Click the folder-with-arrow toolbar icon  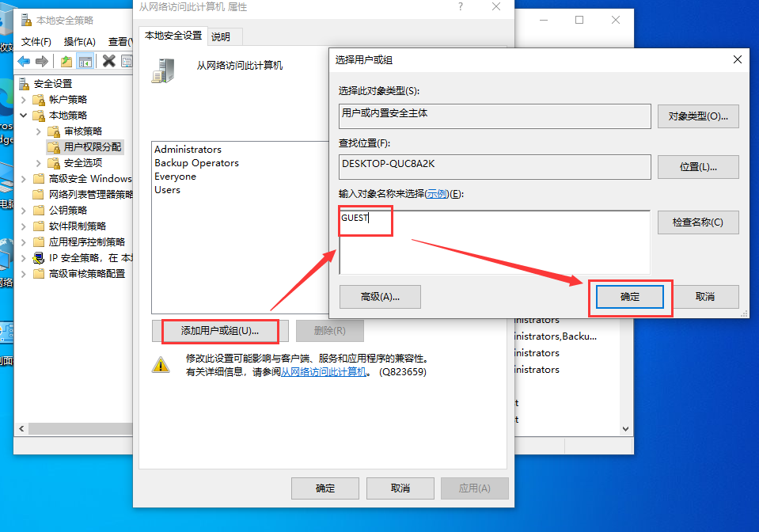click(x=66, y=61)
